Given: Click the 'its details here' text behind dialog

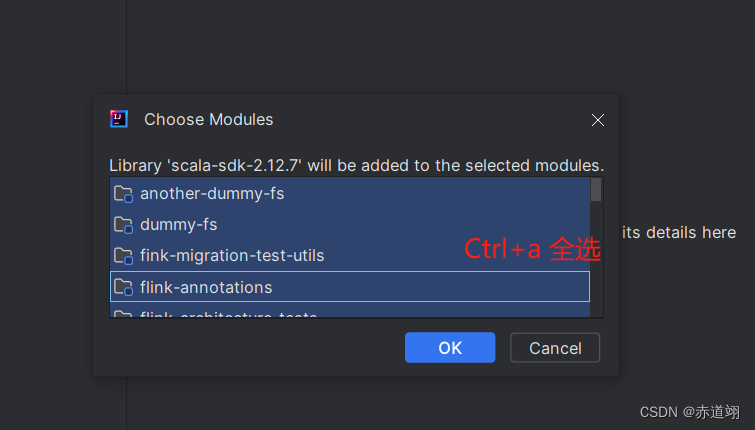Looking at the screenshot, I should click(679, 233).
